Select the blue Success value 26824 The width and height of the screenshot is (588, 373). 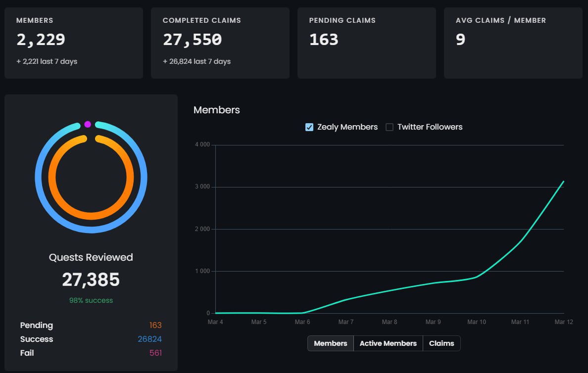point(149,339)
